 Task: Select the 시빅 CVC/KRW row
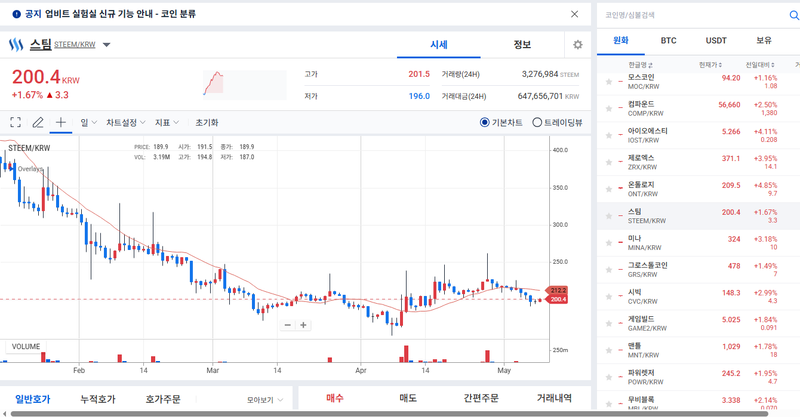pyautogui.click(x=698, y=297)
